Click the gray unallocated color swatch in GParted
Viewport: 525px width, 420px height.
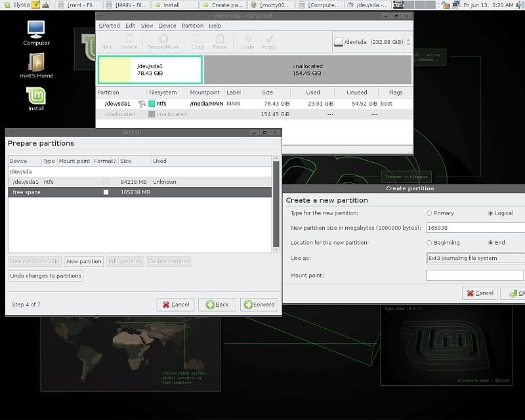[x=152, y=114]
